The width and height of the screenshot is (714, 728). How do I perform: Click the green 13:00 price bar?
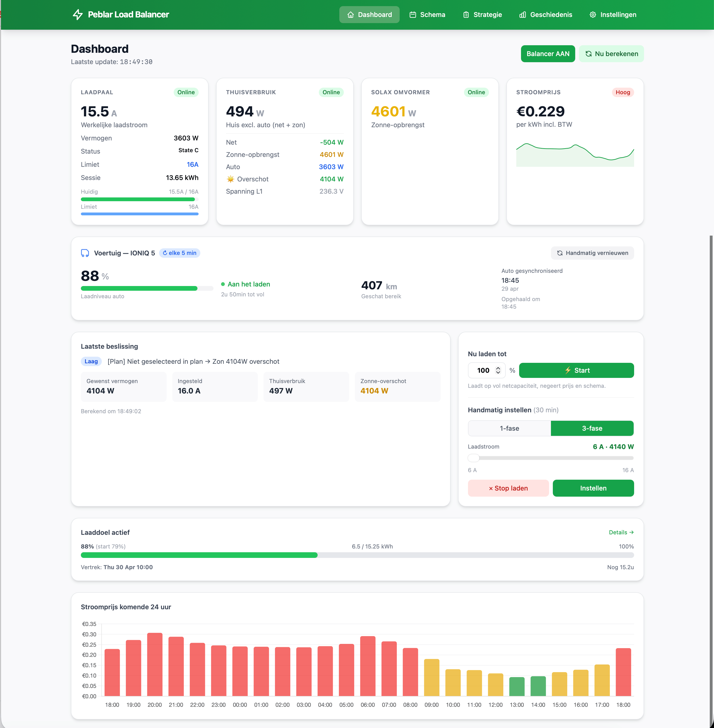(x=517, y=687)
